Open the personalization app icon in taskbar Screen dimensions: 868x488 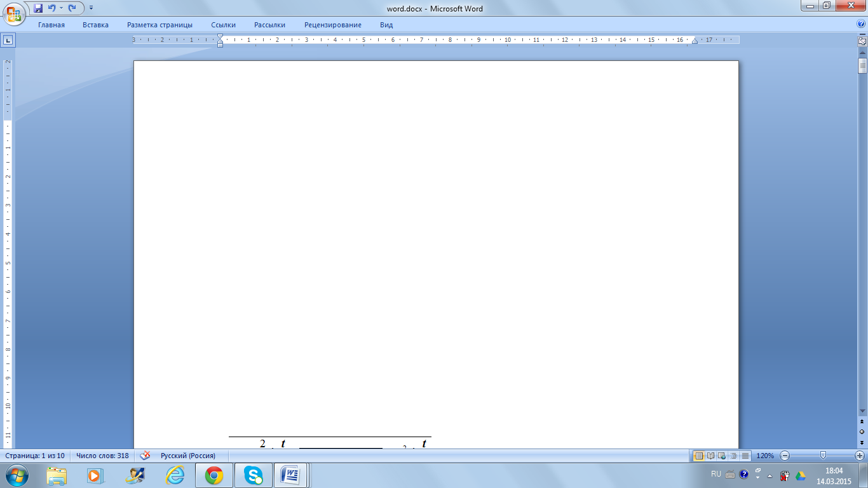135,475
